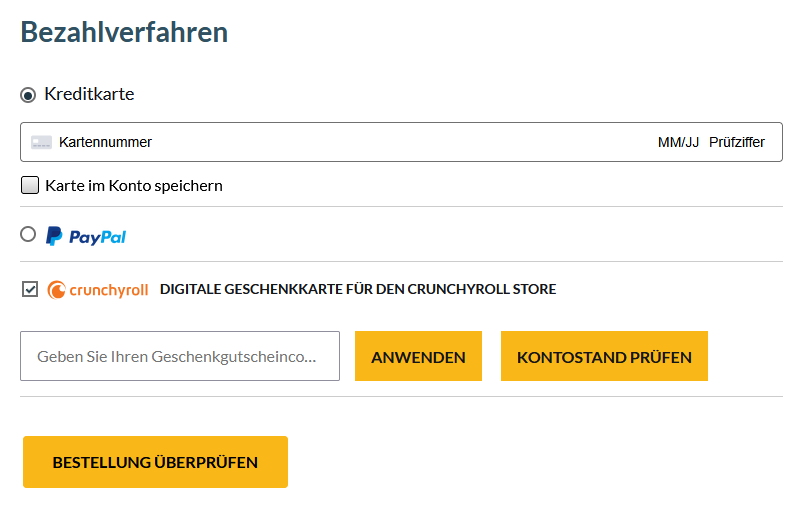This screenshot has width=806, height=508.
Task: Click the Bezahlverfahren heading
Action: pos(124,32)
